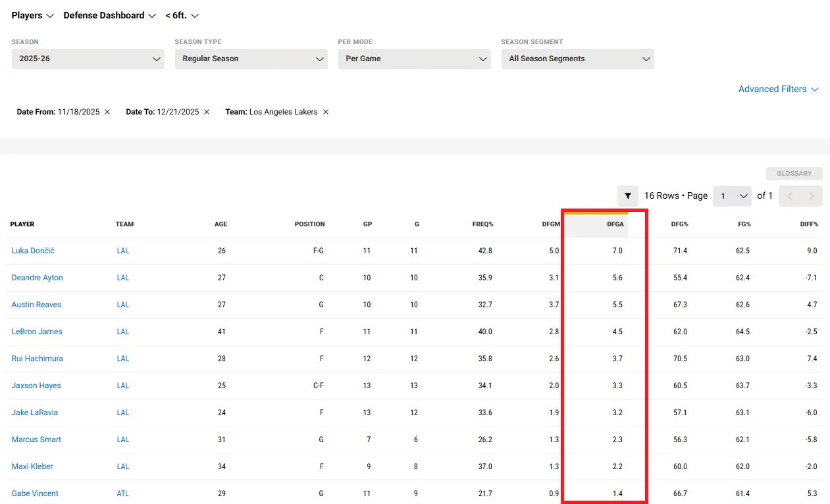The width and height of the screenshot is (830, 504).
Task: Expand Advanced Filters
Action: [x=778, y=89]
